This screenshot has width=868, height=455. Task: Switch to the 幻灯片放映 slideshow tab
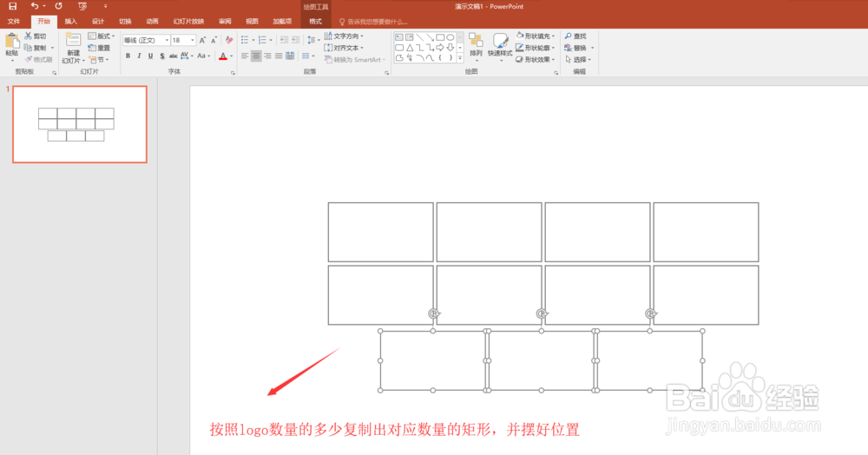click(x=188, y=22)
